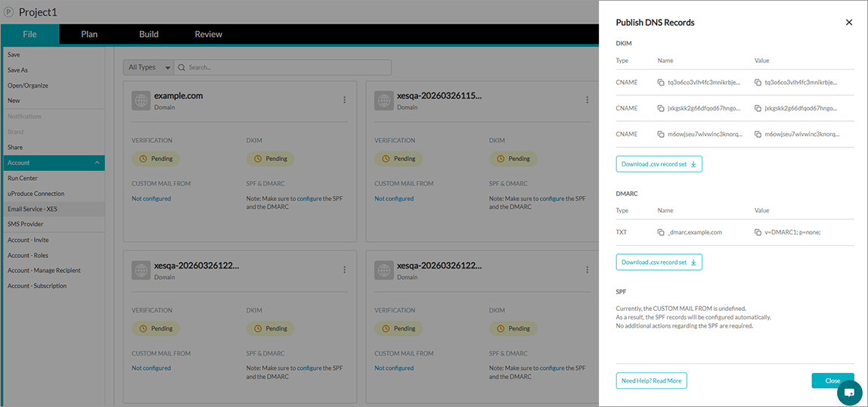The image size is (868, 407).
Task: Open the Review tab
Action: pyautogui.click(x=209, y=34)
